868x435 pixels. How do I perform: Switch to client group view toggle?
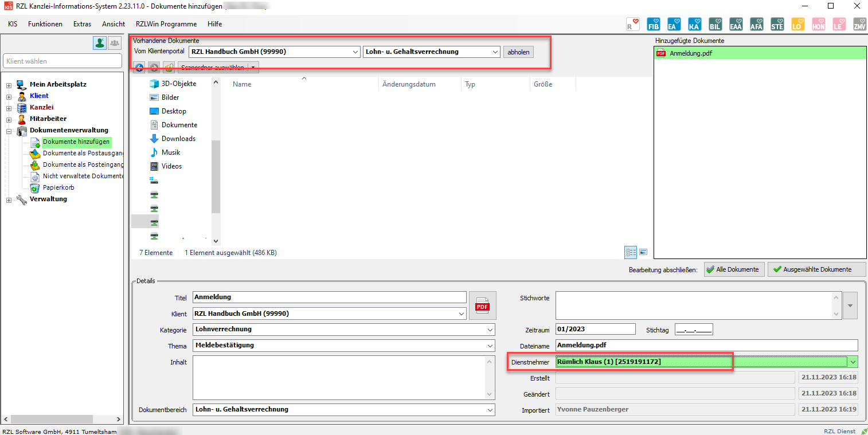tap(115, 42)
